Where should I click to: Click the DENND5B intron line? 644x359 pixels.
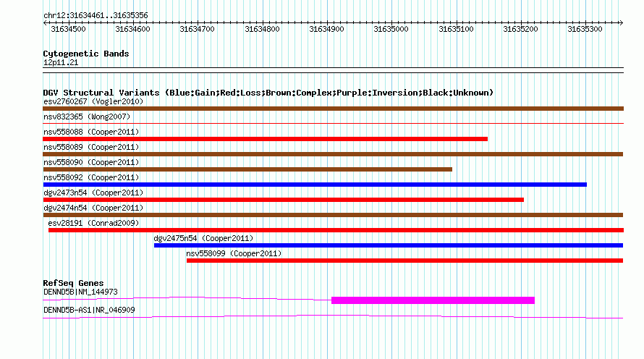coord(187,298)
